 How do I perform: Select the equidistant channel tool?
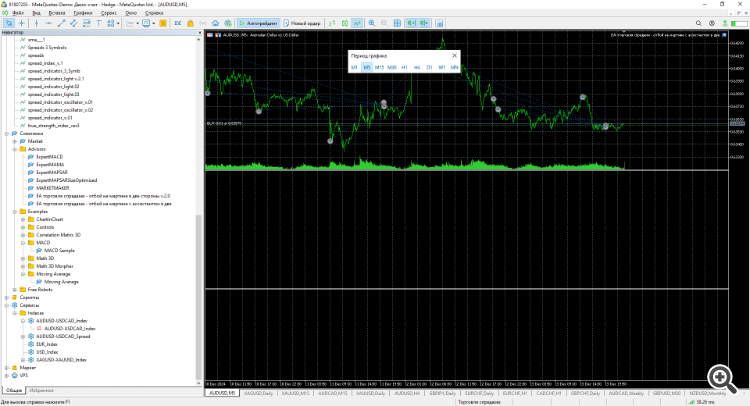pyautogui.click(x=74, y=23)
